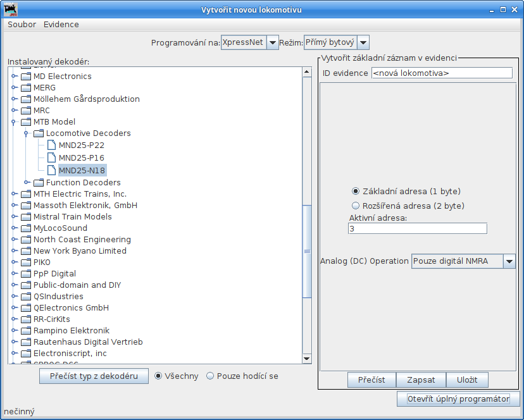Click the Massoth Elektronik folder icon

click(x=26, y=206)
